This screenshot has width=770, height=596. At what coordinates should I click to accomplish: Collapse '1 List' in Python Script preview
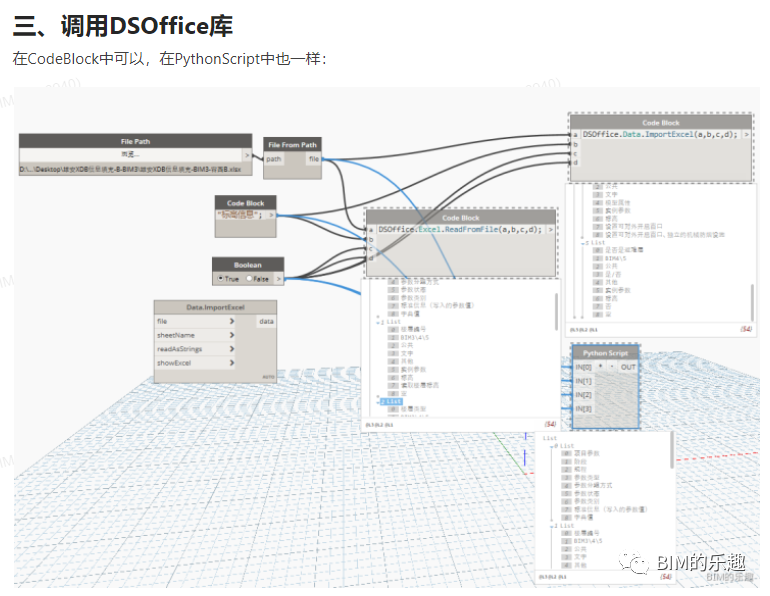click(x=552, y=526)
